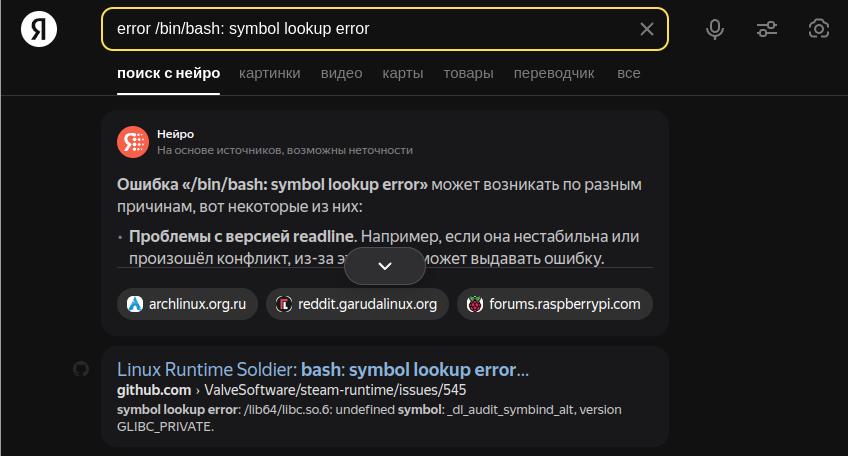Start voice search with the microphone icon
848x456 pixels.
tap(714, 29)
